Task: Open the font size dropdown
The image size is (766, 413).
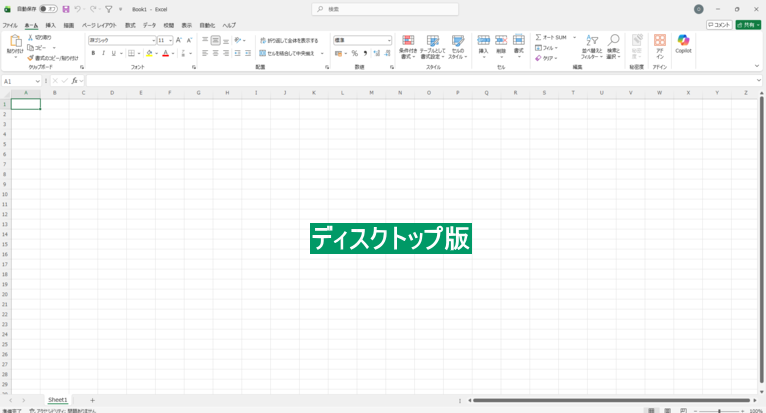Action: (x=170, y=40)
